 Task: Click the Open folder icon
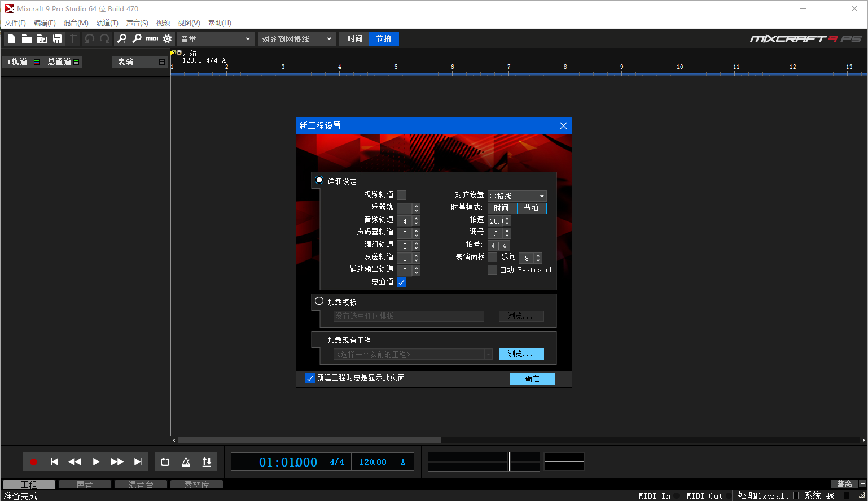(x=27, y=38)
